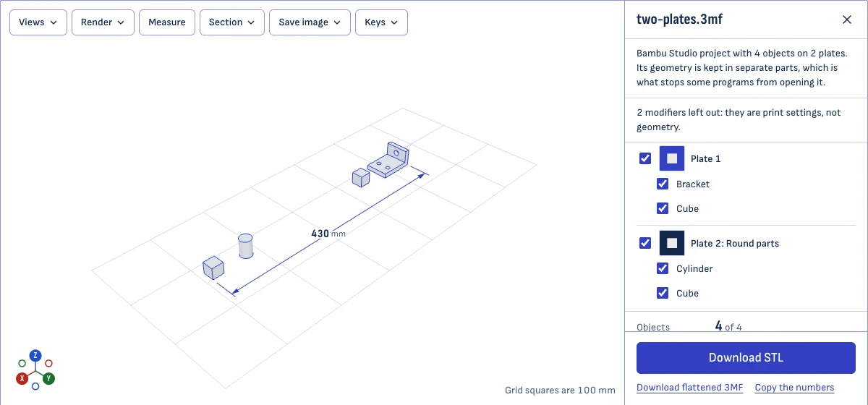
Task: Open the Section dropdown
Action: 231,22
